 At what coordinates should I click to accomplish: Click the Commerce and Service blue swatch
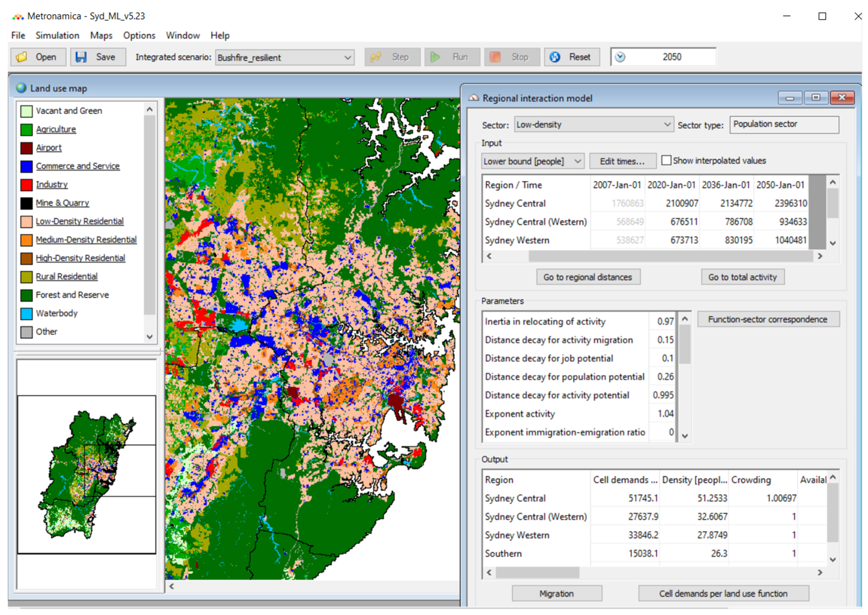(26, 166)
